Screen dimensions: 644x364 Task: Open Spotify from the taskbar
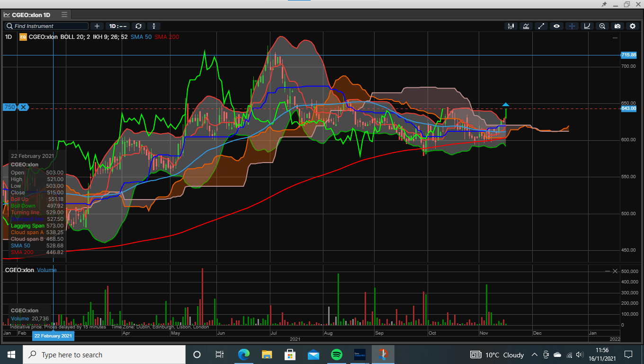[336, 355]
